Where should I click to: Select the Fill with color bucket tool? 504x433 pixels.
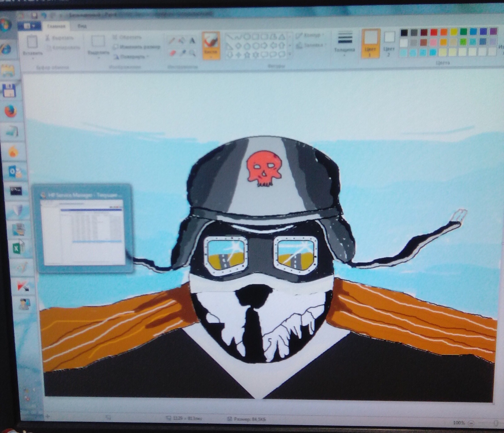pyautogui.click(x=182, y=40)
